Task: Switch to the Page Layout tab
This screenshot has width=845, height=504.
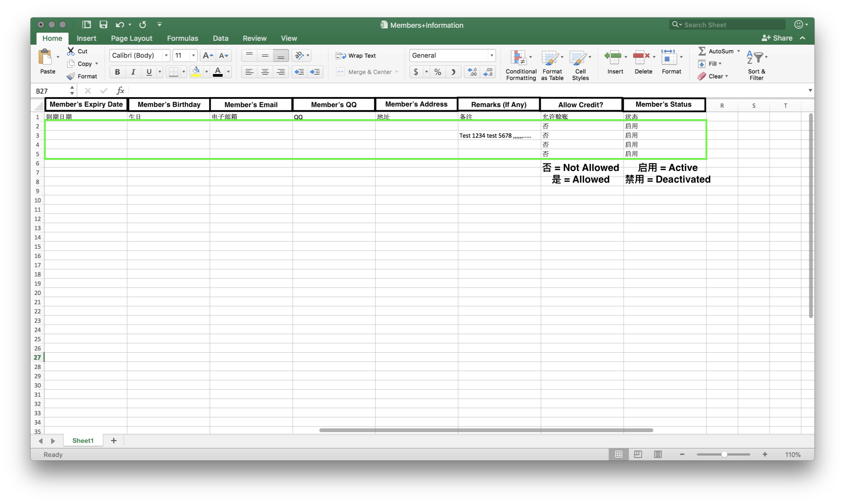Action: [131, 38]
